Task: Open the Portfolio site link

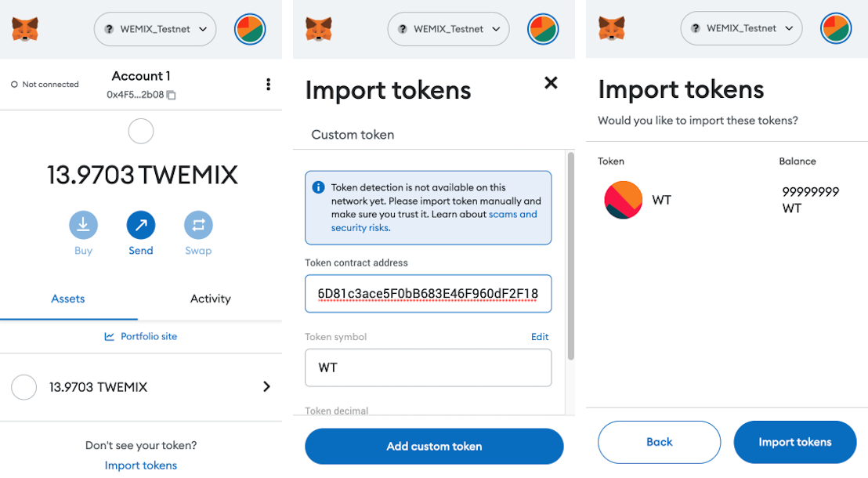Action: [141, 336]
